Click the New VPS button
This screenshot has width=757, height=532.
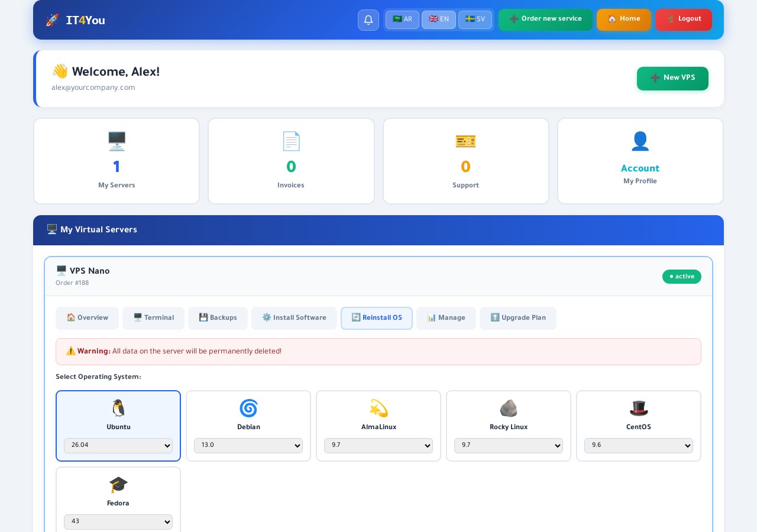[672, 79]
